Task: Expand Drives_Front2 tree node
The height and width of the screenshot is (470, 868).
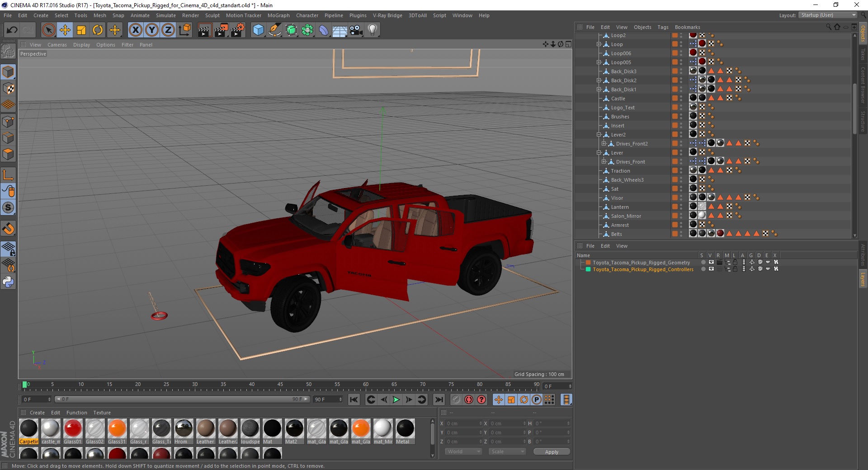Action: [x=604, y=144]
